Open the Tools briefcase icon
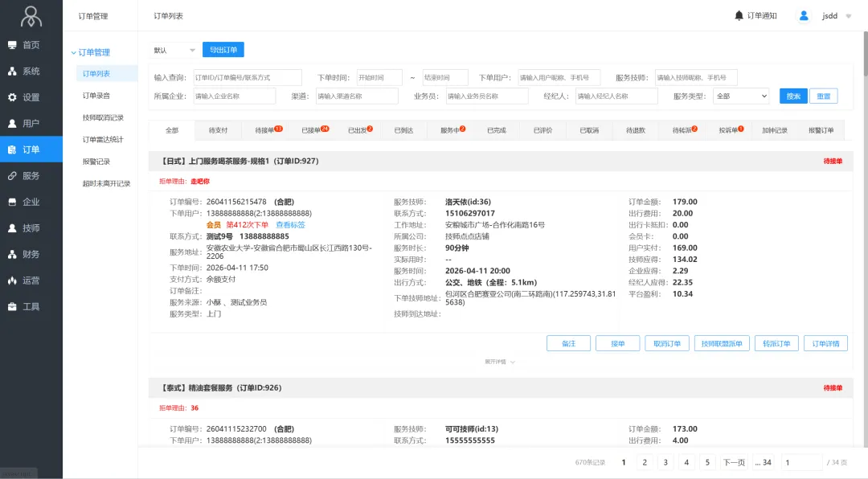Image resolution: width=868 pixels, height=479 pixels. pyautogui.click(x=12, y=307)
